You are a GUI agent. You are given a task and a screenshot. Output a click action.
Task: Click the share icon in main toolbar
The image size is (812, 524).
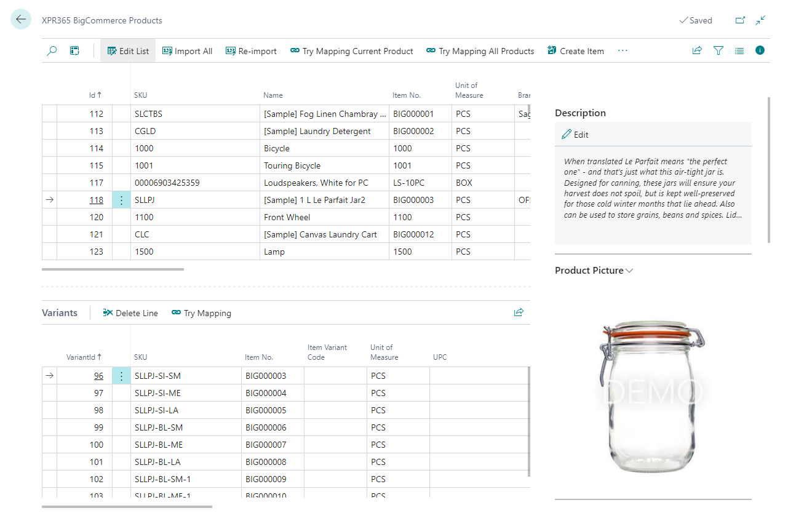point(697,51)
